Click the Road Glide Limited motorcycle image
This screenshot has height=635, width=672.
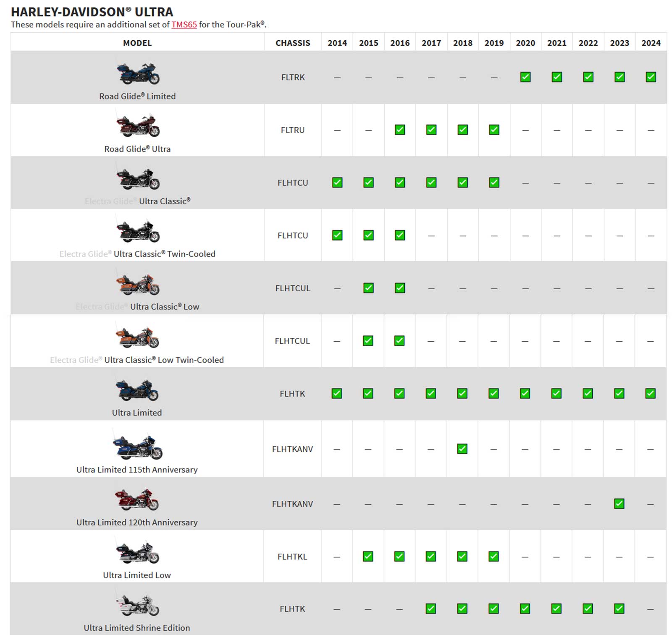[x=138, y=73]
